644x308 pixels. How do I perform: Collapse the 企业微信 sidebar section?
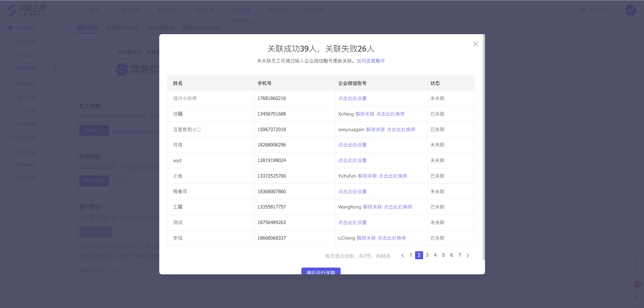tap(53, 28)
